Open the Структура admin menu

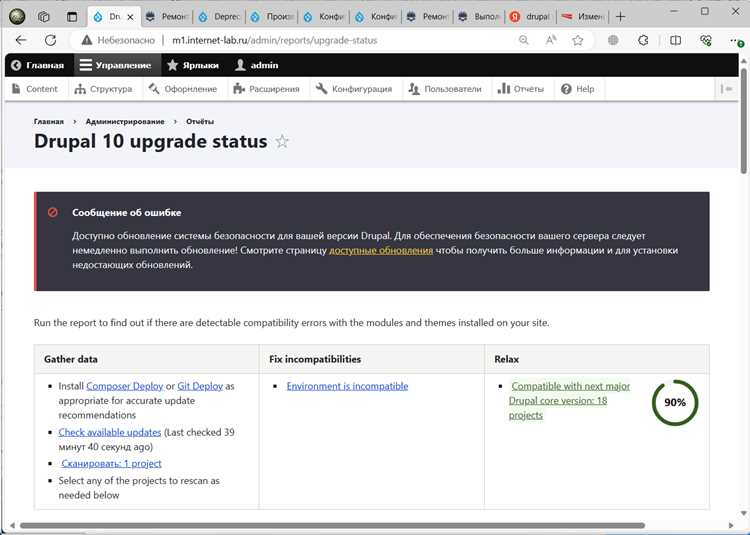[x=104, y=89]
